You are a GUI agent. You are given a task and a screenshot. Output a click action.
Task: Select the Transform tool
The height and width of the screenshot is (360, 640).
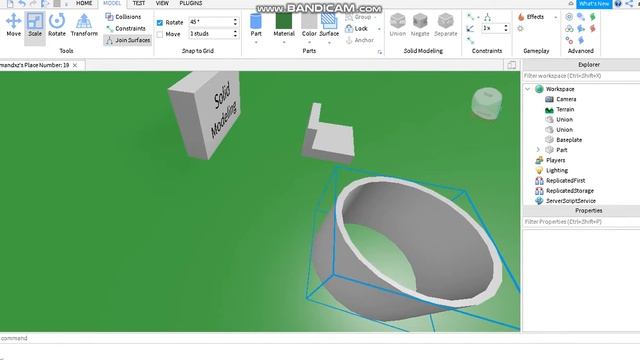click(x=84, y=25)
